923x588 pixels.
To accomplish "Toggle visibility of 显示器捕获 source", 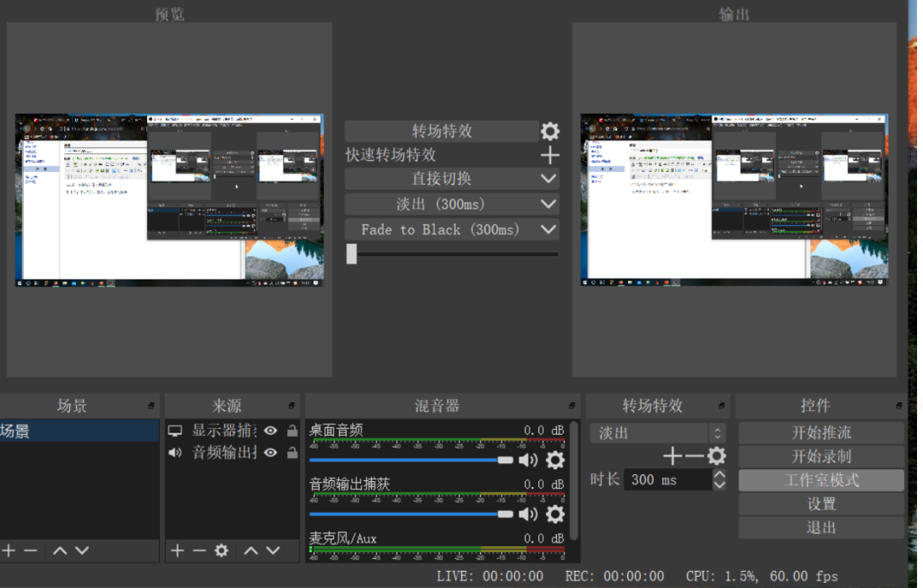I will [x=271, y=430].
